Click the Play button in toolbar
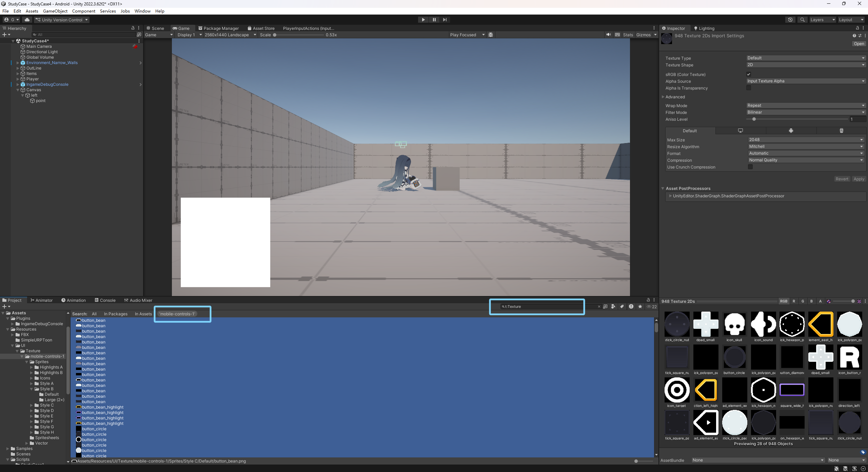 pyautogui.click(x=423, y=20)
